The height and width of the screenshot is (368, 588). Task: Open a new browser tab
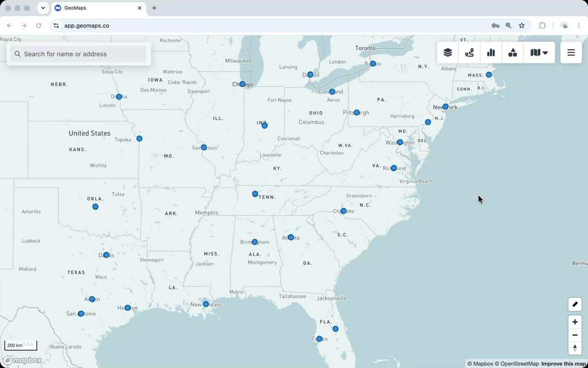pyautogui.click(x=154, y=8)
